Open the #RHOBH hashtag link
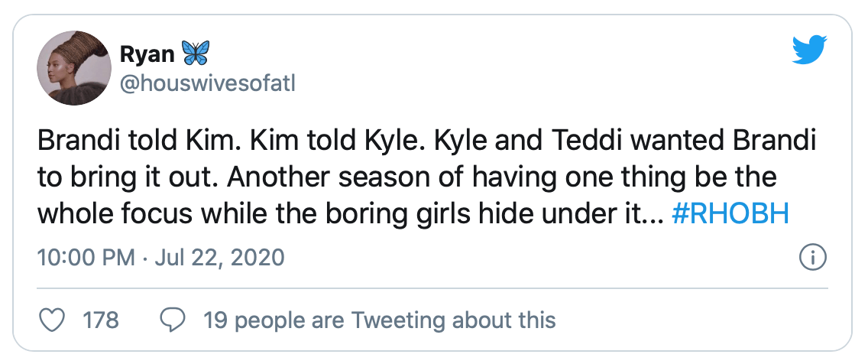The height and width of the screenshot is (364, 868). click(x=730, y=216)
